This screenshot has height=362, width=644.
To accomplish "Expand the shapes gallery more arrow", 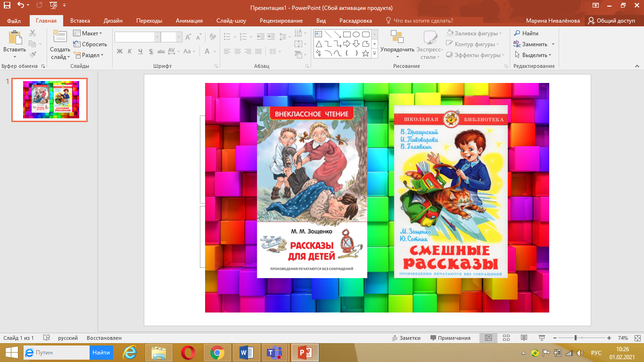I will (375, 54).
